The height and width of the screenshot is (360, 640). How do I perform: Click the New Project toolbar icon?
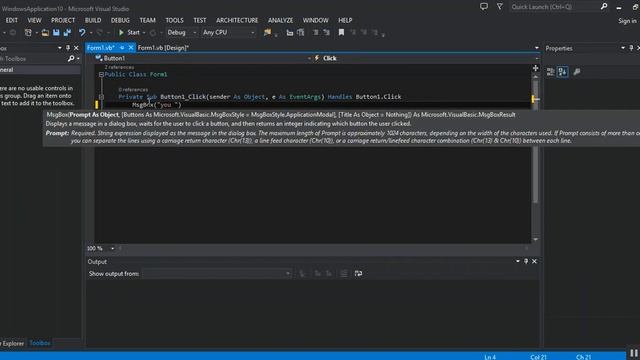[28, 32]
